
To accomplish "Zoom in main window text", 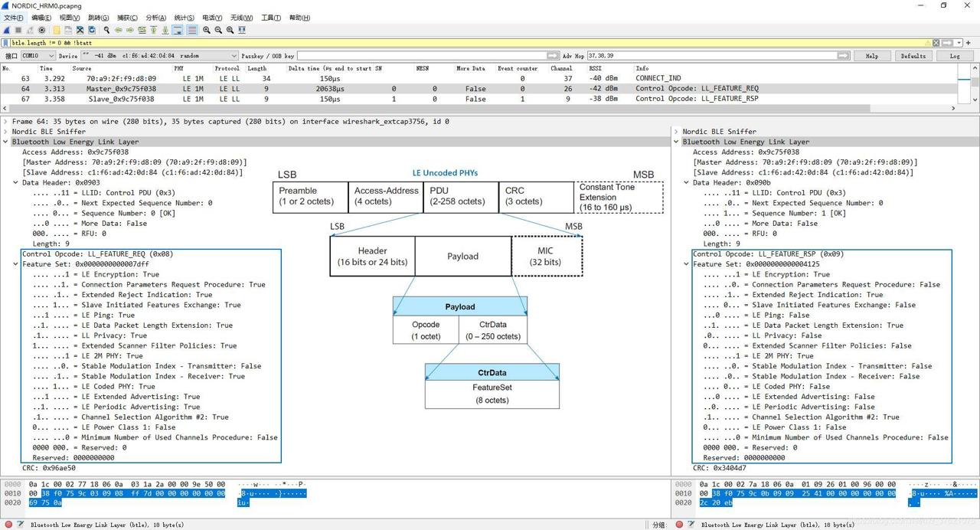I will click(x=207, y=30).
